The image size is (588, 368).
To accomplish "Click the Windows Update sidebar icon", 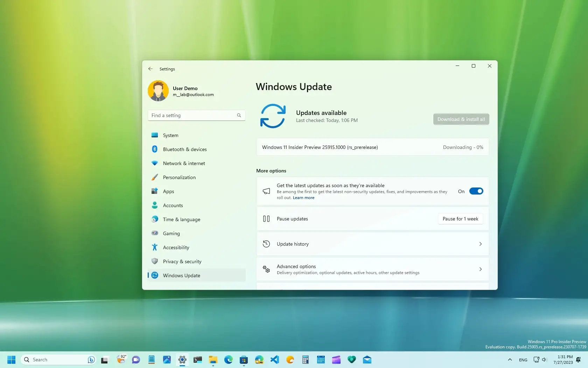I will tap(155, 275).
